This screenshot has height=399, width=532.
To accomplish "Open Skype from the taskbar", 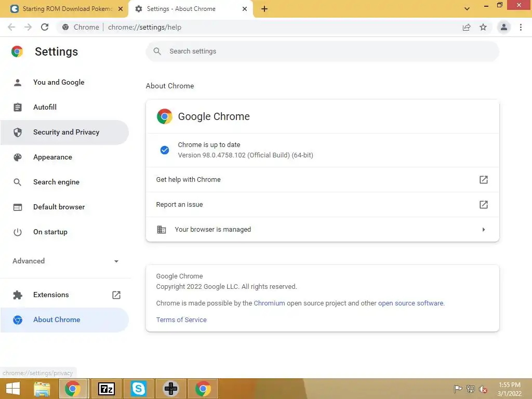I will (x=138, y=389).
